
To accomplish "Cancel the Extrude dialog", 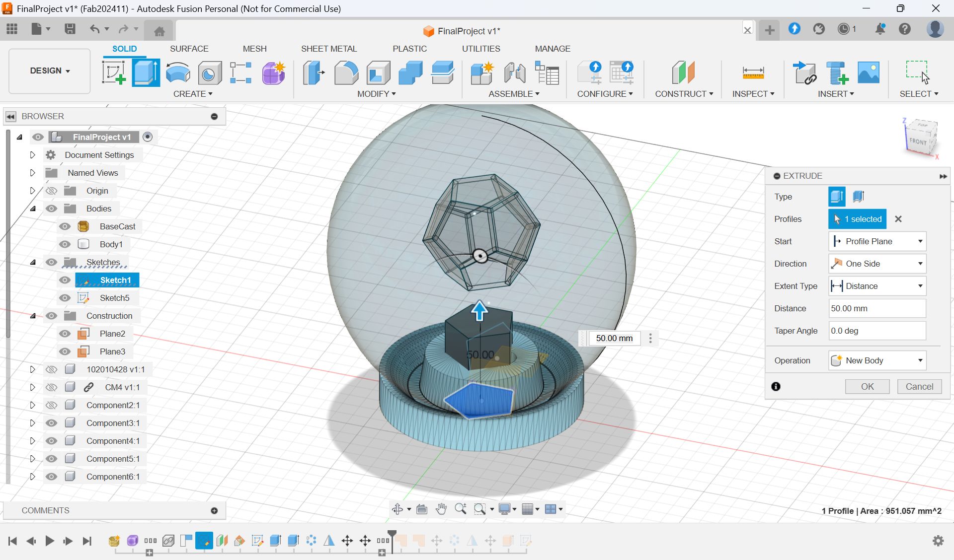I will (x=919, y=387).
